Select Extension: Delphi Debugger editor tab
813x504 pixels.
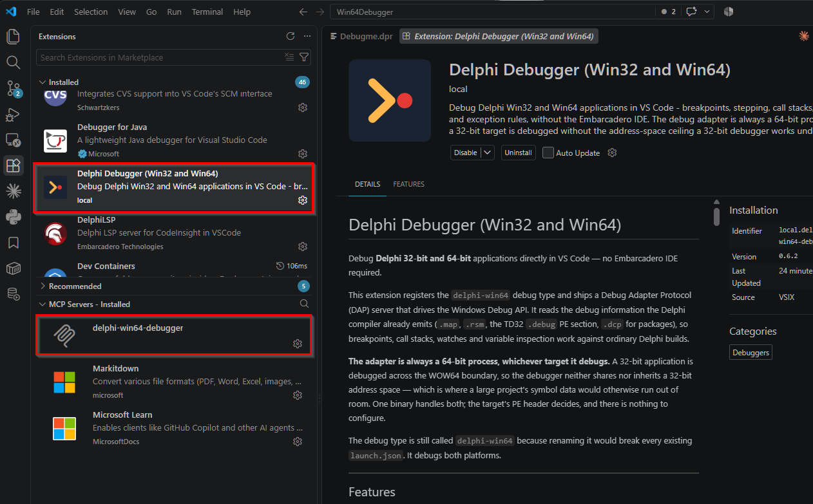click(499, 36)
